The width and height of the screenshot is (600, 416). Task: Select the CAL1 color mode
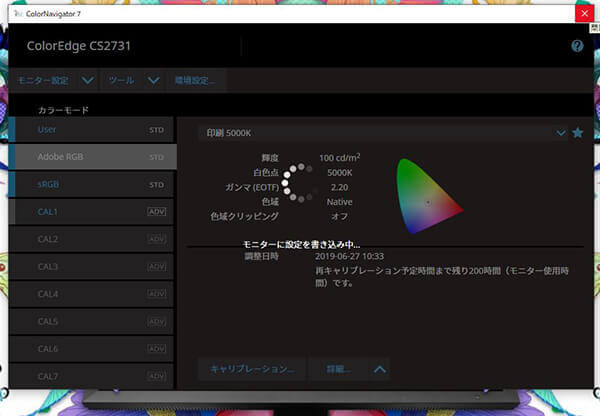(92, 212)
